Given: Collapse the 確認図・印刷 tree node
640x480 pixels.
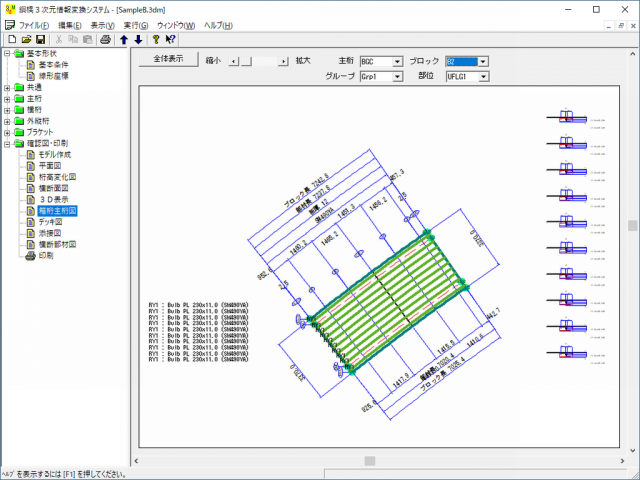Looking at the screenshot, I should (8, 143).
